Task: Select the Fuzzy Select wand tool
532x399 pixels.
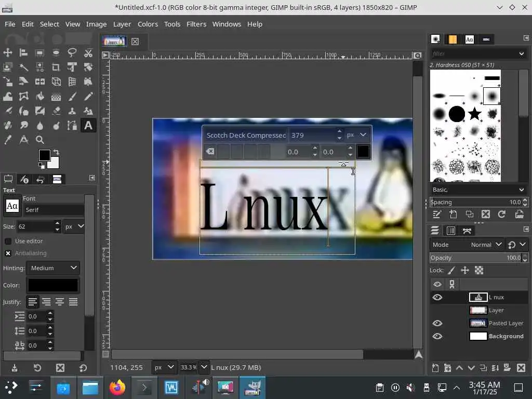Action: coord(23,67)
